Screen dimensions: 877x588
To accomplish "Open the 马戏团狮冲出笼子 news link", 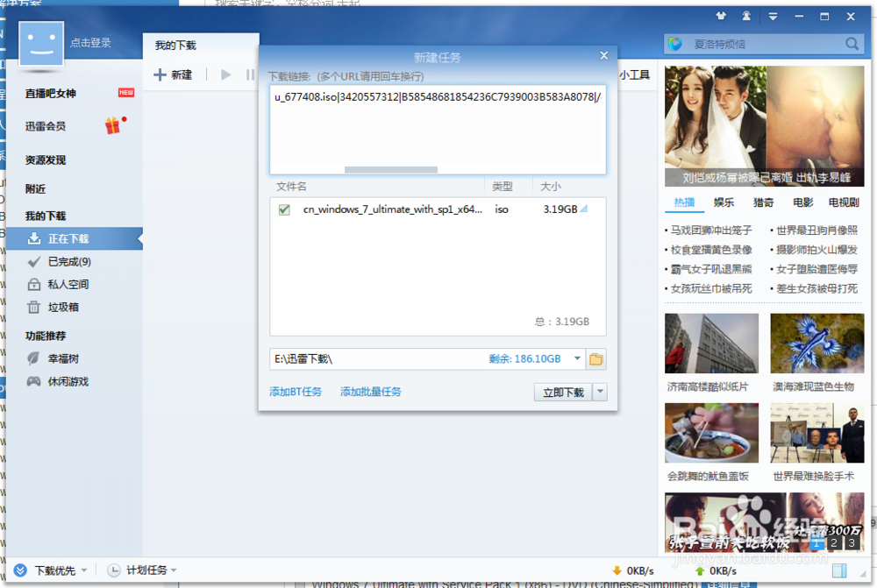I will click(711, 230).
